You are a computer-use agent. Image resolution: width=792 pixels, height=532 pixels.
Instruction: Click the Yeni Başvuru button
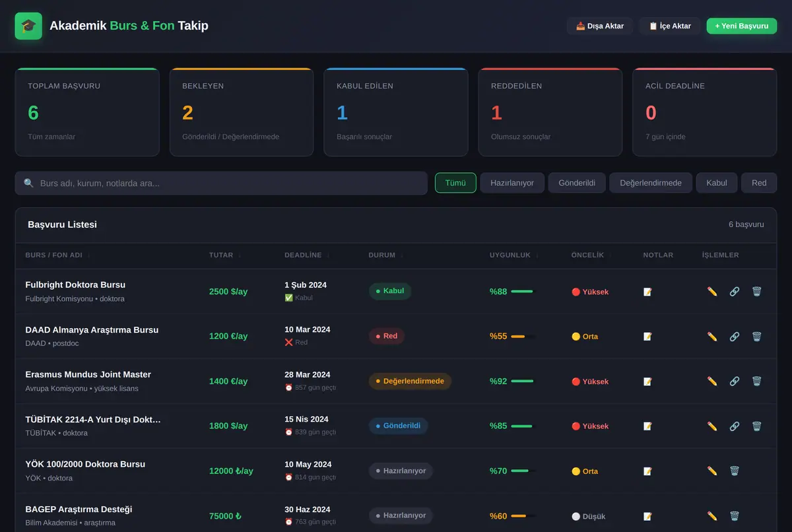742,26
